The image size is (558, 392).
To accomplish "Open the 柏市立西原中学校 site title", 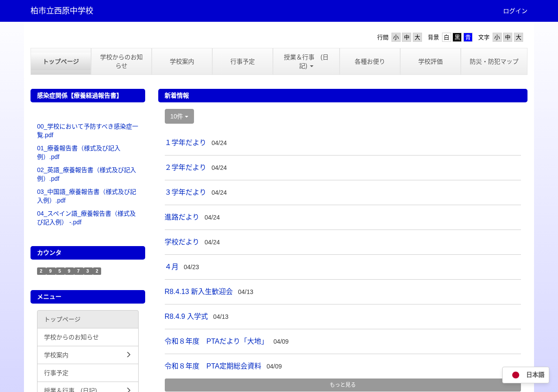I will [62, 11].
